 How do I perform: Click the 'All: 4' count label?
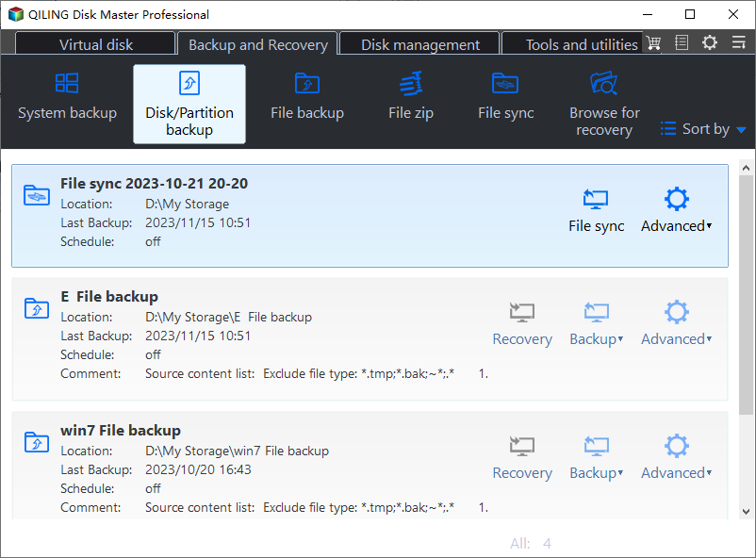[531, 544]
